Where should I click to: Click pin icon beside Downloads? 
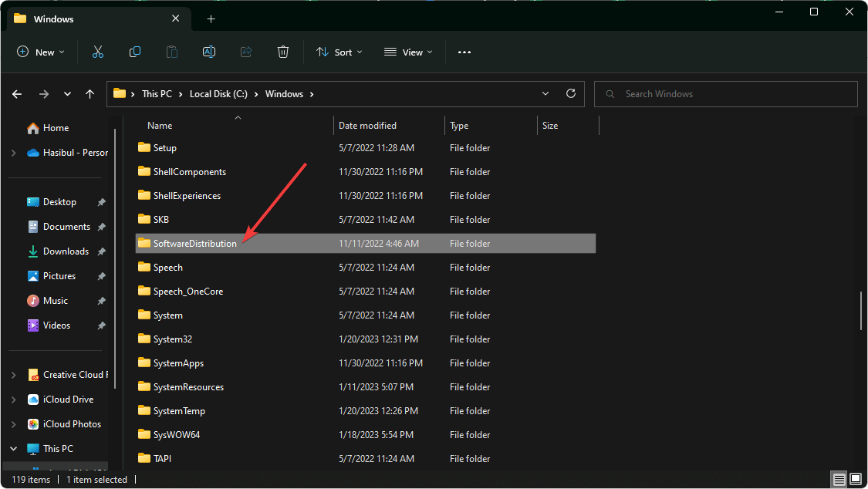point(101,251)
